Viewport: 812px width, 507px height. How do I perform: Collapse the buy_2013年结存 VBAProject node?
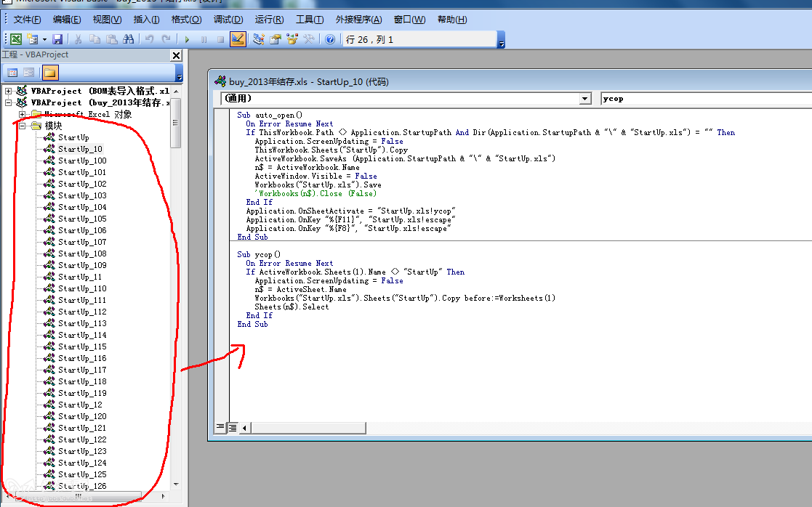point(8,102)
